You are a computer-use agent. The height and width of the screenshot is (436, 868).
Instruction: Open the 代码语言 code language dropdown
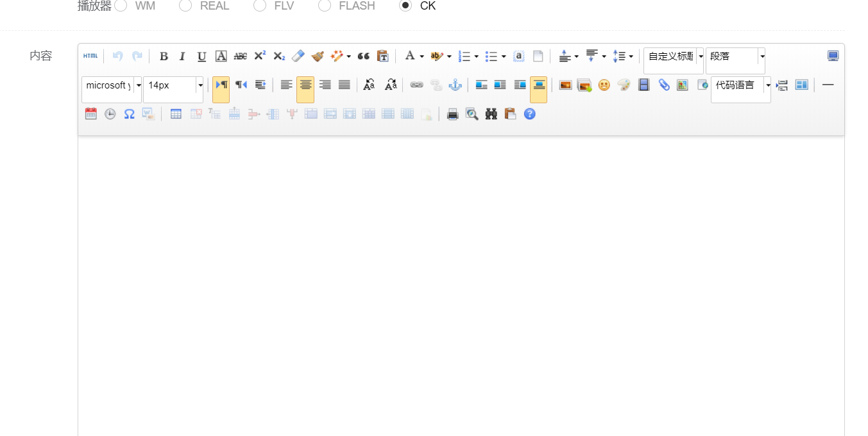click(x=741, y=89)
